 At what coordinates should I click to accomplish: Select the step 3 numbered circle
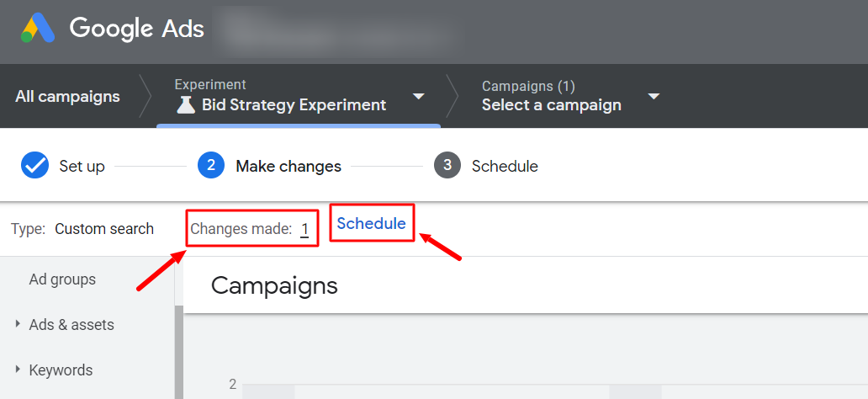(447, 166)
